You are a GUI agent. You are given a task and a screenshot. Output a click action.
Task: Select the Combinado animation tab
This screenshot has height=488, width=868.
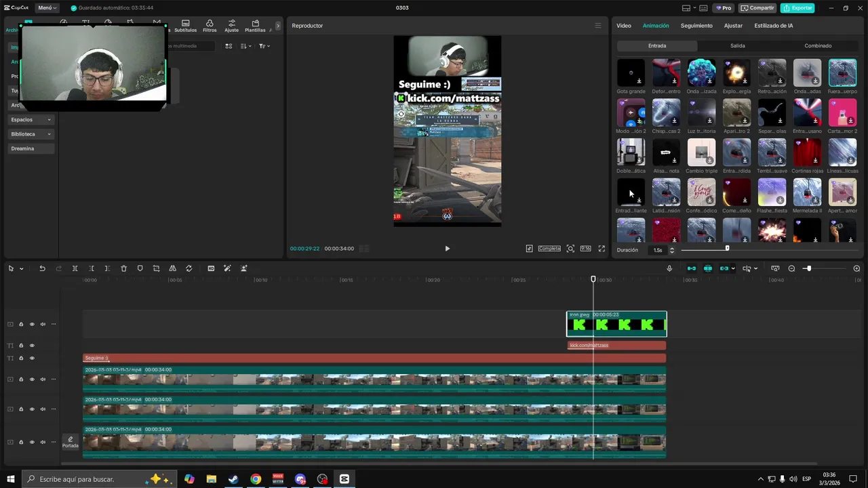pos(818,46)
